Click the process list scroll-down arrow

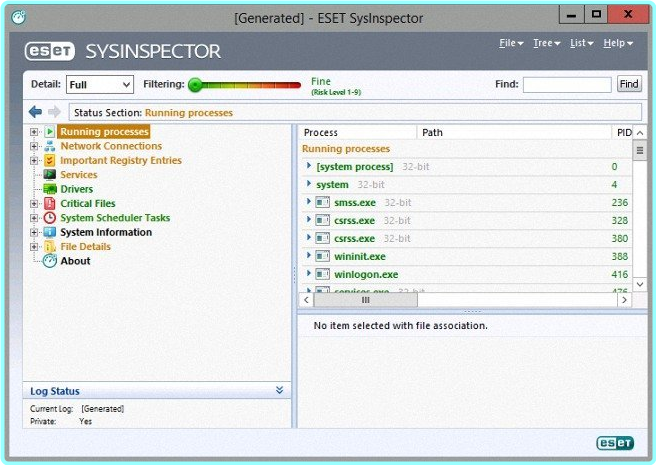coord(640,284)
